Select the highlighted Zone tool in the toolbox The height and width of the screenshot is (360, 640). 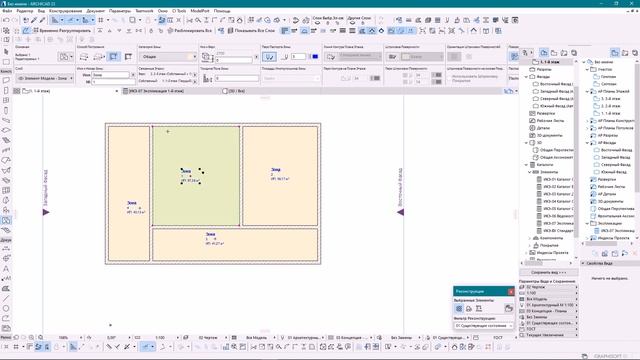(6, 220)
